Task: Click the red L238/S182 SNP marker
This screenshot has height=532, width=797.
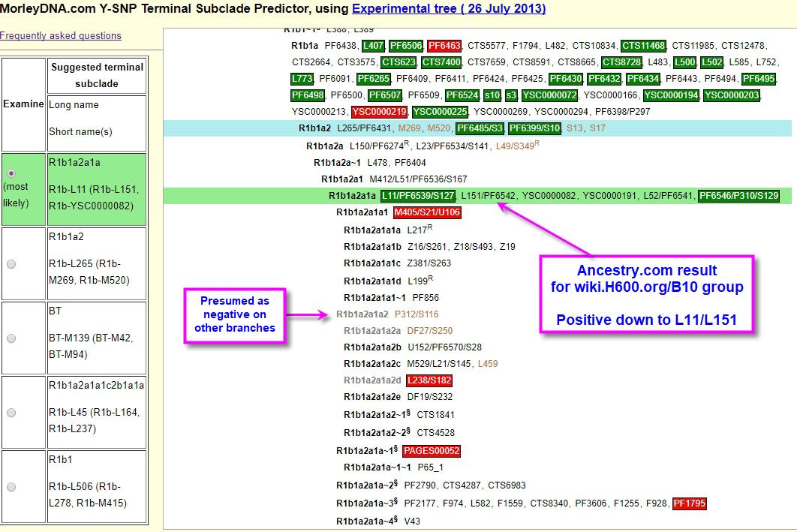Action: tap(428, 381)
